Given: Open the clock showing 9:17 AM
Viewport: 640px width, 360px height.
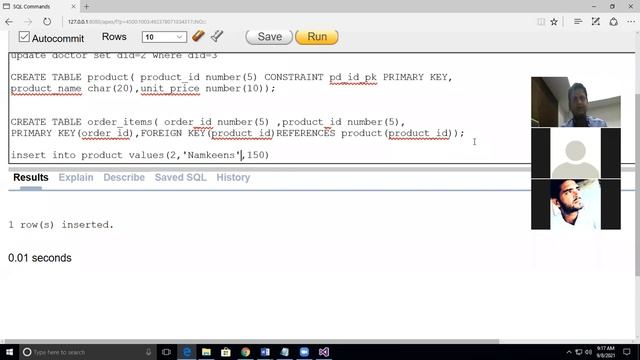Looking at the screenshot, I should coord(605,352).
